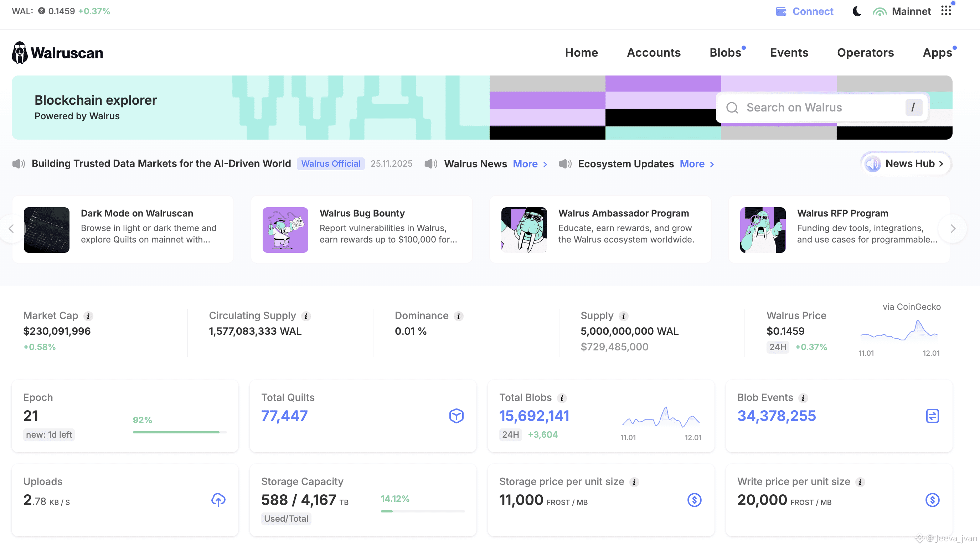The width and height of the screenshot is (980, 547).
Task: Click Write price dollar coin icon
Action: (932, 500)
